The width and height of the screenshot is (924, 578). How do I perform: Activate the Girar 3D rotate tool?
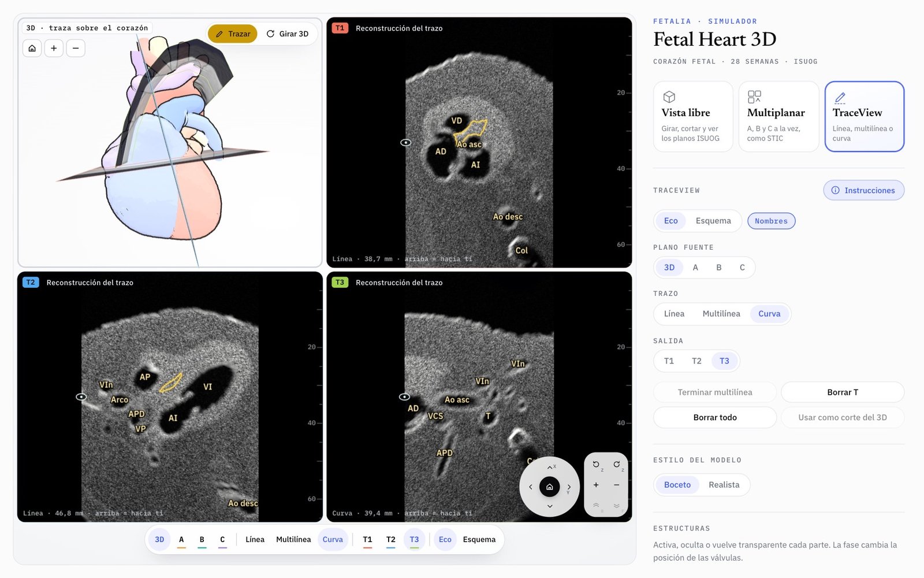(287, 34)
